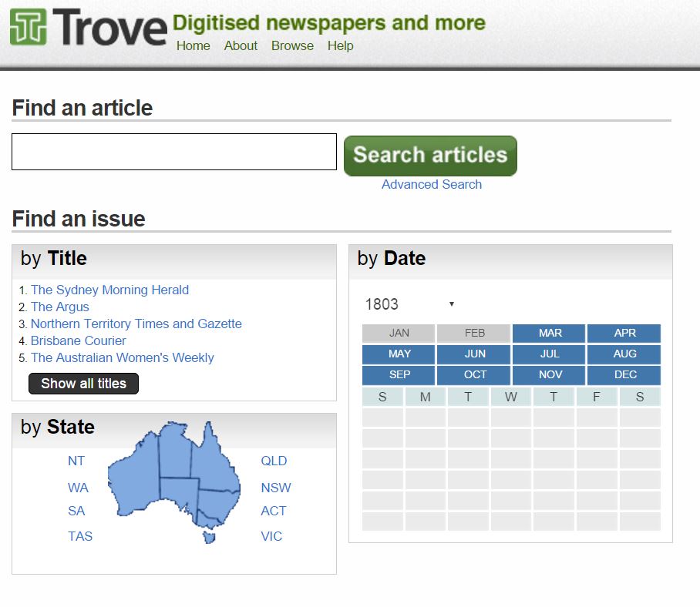
Task: Click the Search articles button
Action: pyautogui.click(x=430, y=155)
